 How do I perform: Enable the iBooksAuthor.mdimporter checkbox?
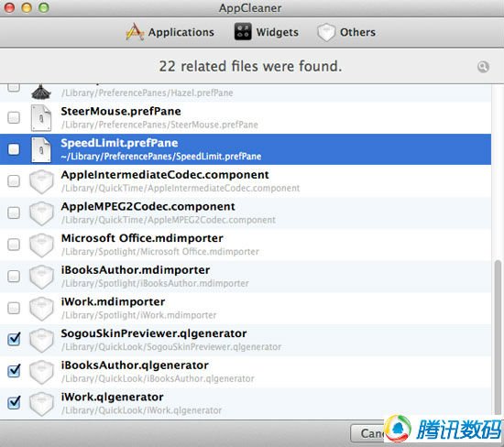click(x=14, y=276)
